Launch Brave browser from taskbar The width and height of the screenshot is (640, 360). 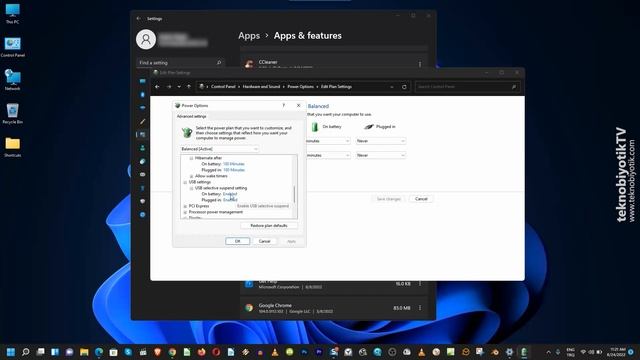[158, 352]
